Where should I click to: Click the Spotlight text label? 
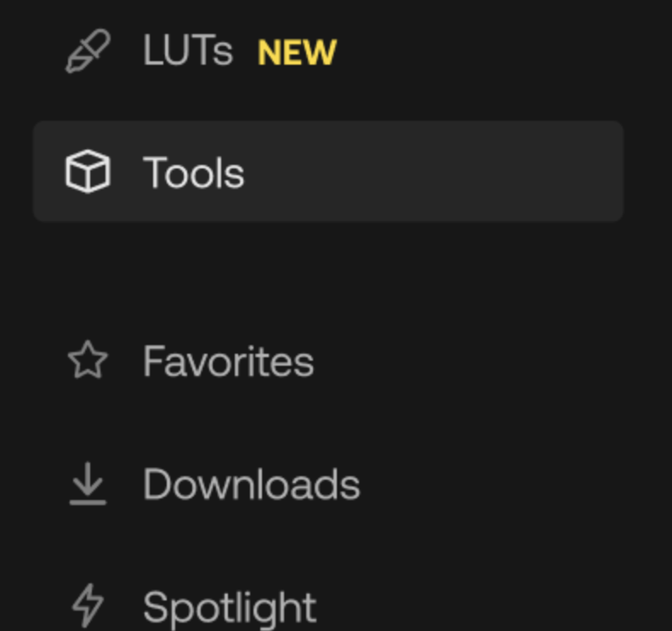[x=230, y=607]
